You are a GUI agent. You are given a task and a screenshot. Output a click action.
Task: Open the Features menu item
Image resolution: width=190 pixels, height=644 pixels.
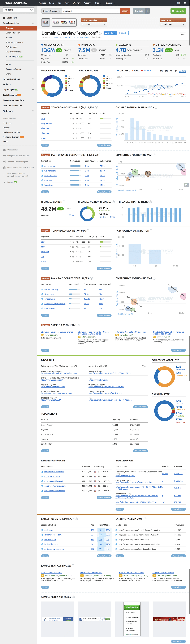point(42,3)
